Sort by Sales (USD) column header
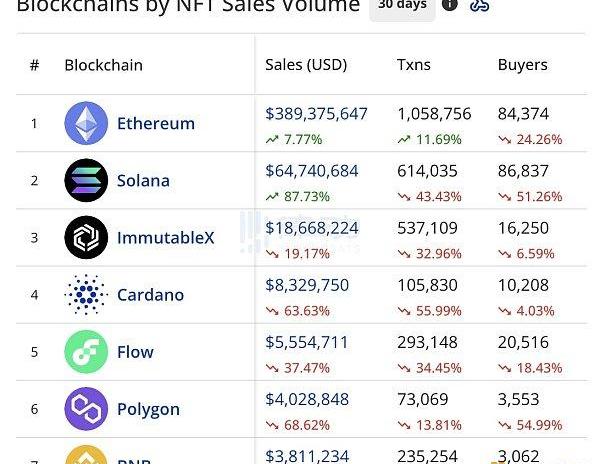600x464 pixels. [306, 65]
